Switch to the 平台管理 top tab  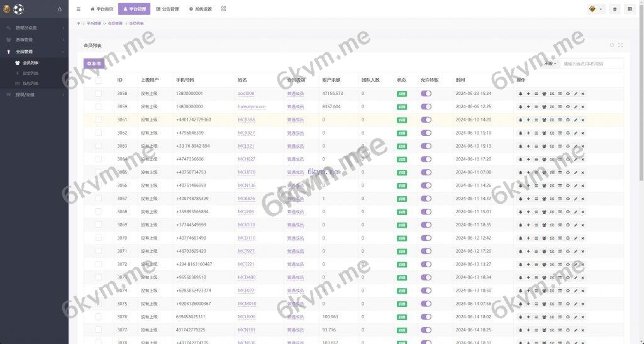[135, 9]
